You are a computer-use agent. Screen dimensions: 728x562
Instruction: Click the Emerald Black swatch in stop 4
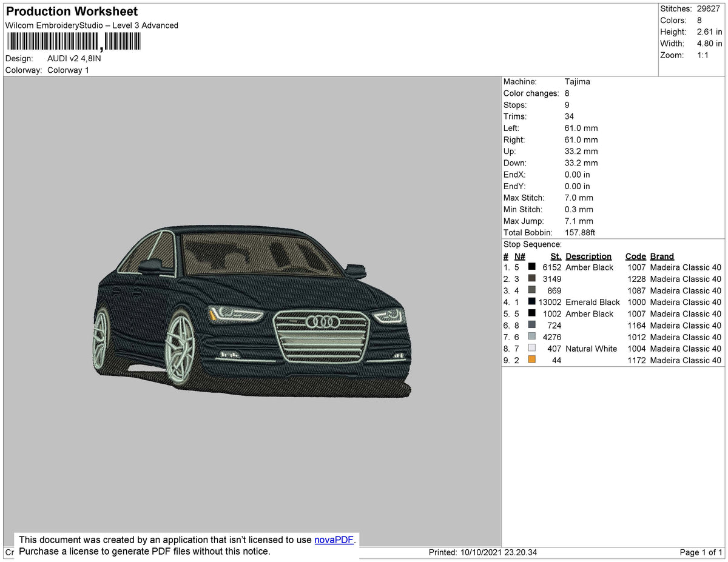[x=532, y=302]
